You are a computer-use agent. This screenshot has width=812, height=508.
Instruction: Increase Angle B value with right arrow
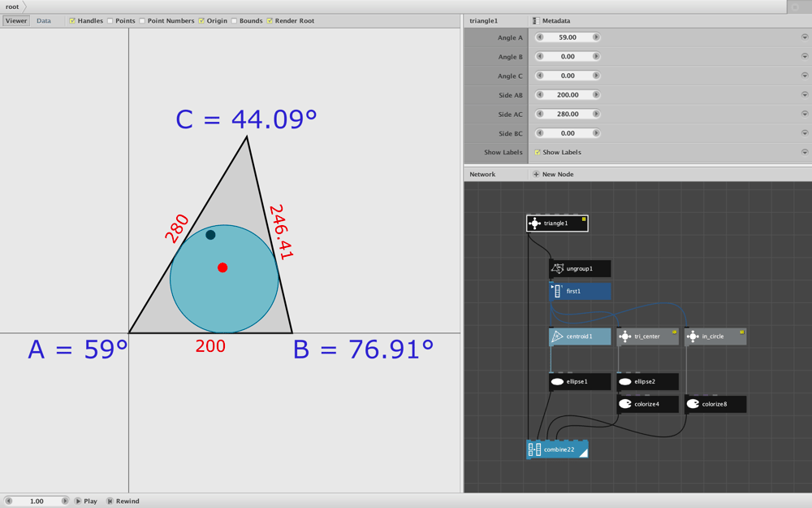click(596, 57)
